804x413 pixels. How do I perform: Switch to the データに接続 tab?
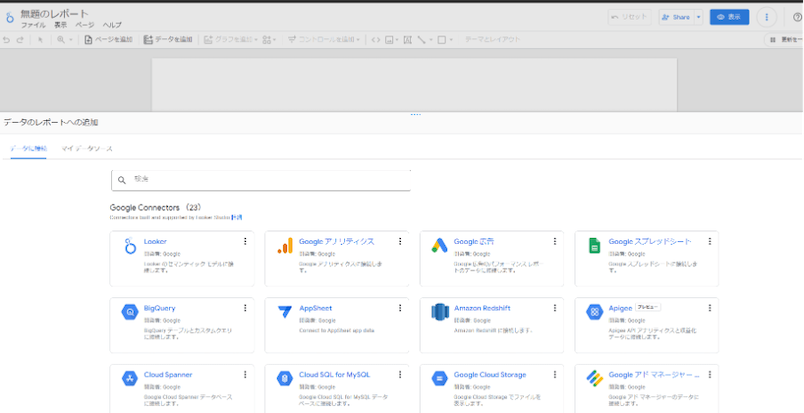(x=29, y=148)
